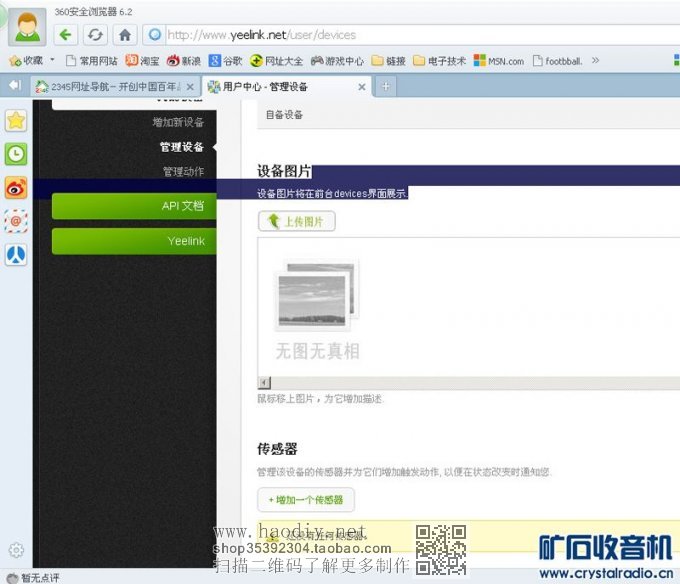
Task: Open the Weibo sidebar icon
Action: 16,187
